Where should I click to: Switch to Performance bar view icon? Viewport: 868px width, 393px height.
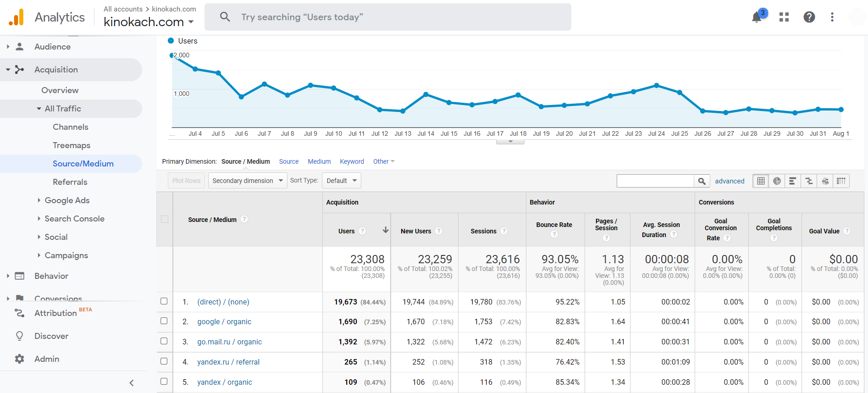point(793,181)
